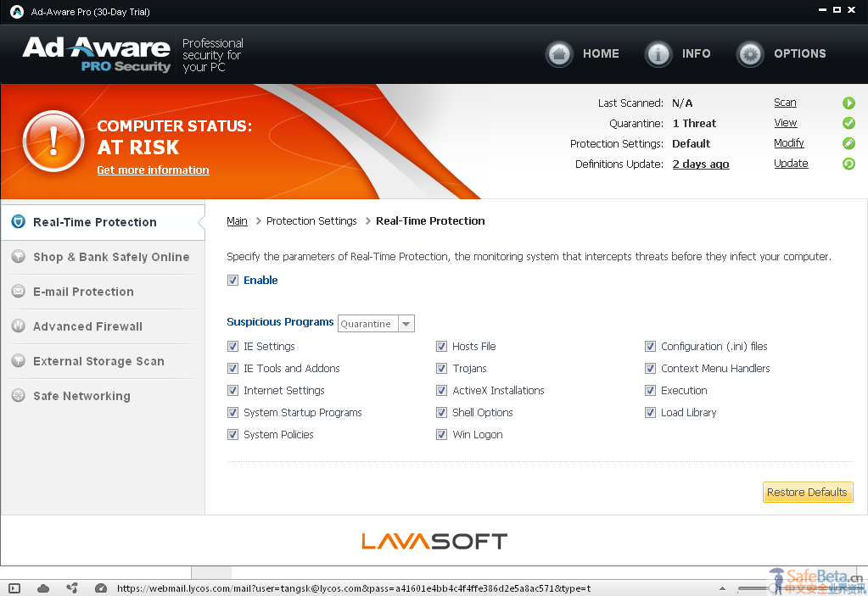Viewport: 868px width, 596px height.
Task: Click the '1 Threat' quarantine value
Action: pos(694,123)
